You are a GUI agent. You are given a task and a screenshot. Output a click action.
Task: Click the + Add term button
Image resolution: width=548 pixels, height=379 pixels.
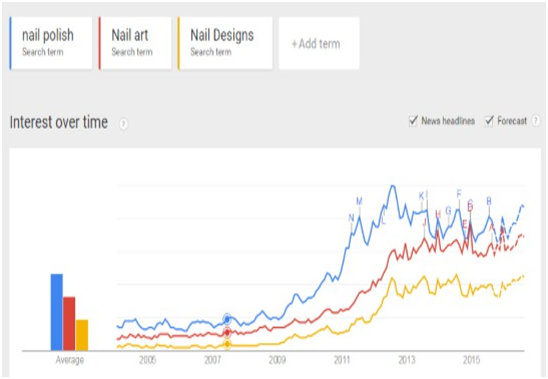click(319, 43)
